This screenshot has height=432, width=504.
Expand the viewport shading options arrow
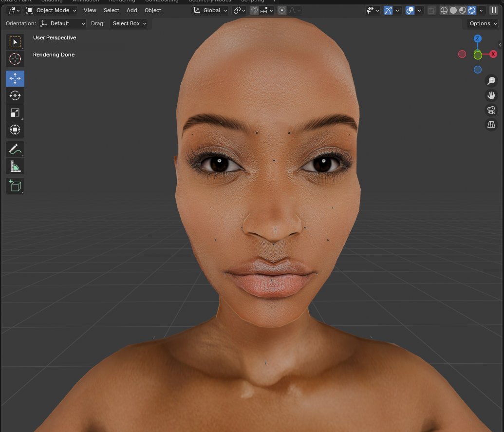click(x=481, y=10)
